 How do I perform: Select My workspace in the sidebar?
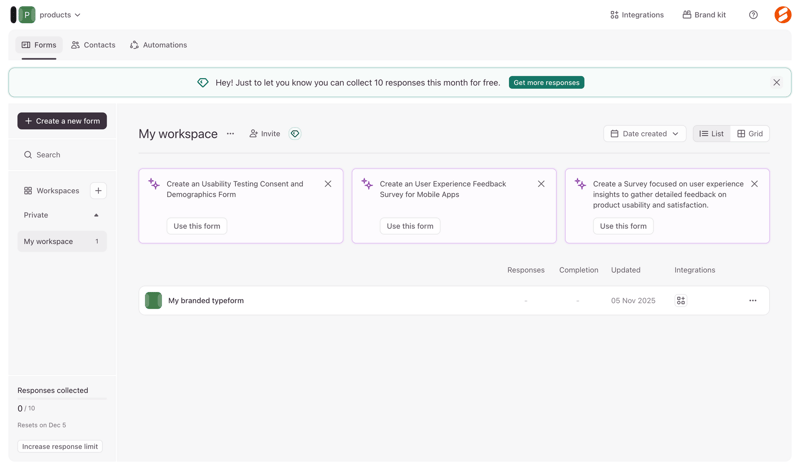point(62,241)
